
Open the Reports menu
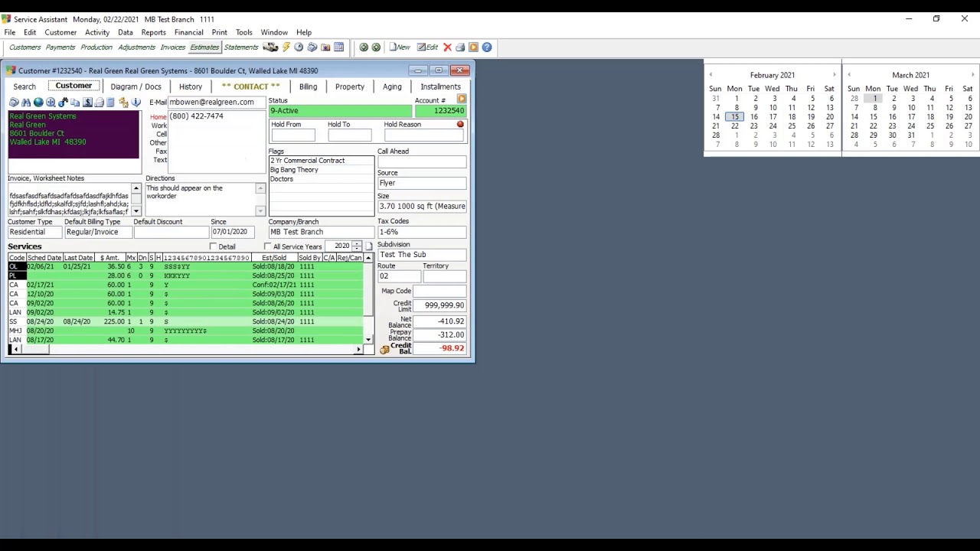coord(153,33)
